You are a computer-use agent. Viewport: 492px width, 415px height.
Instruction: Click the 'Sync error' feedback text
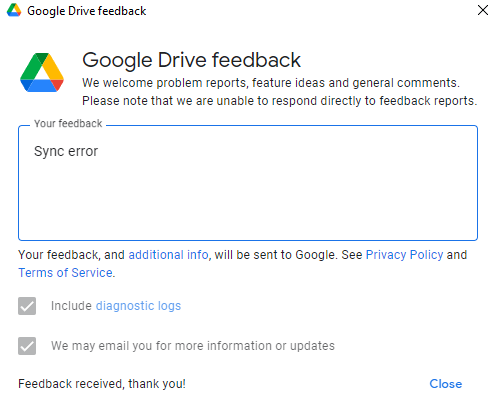(66, 151)
